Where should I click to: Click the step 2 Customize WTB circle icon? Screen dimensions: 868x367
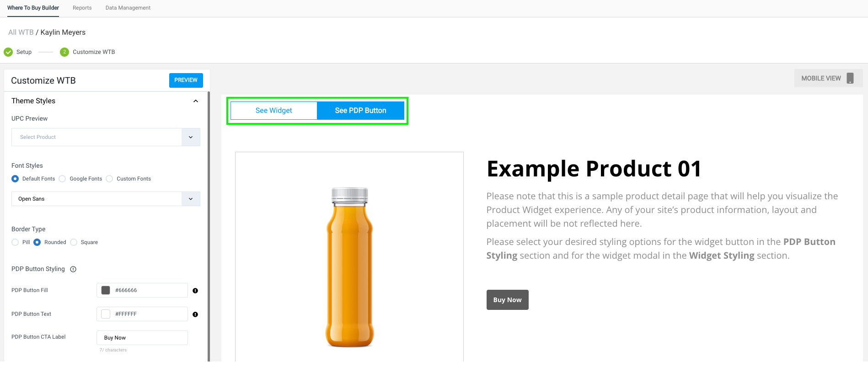pos(64,52)
